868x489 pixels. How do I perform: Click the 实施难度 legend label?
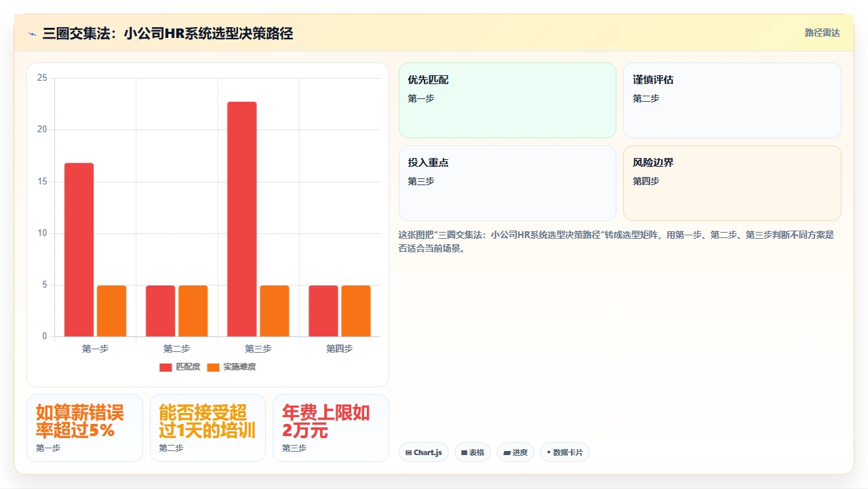pyautogui.click(x=239, y=367)
